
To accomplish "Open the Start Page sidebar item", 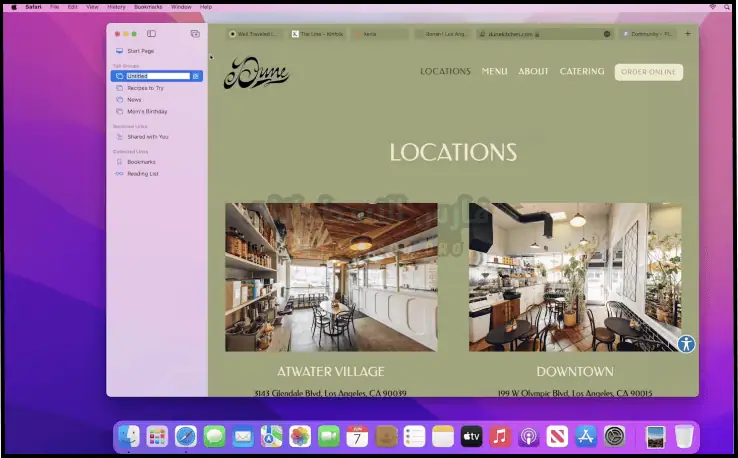I will tap(140, 51).
